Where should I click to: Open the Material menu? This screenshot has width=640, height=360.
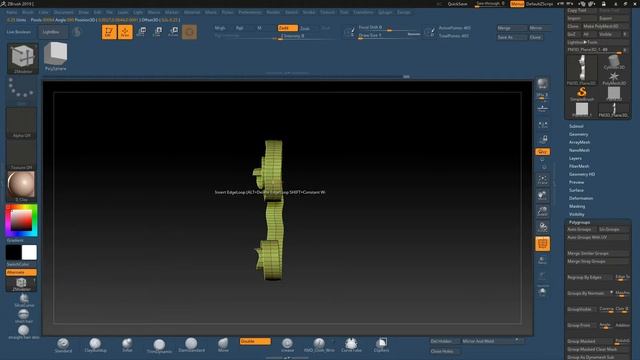[192, 12]
